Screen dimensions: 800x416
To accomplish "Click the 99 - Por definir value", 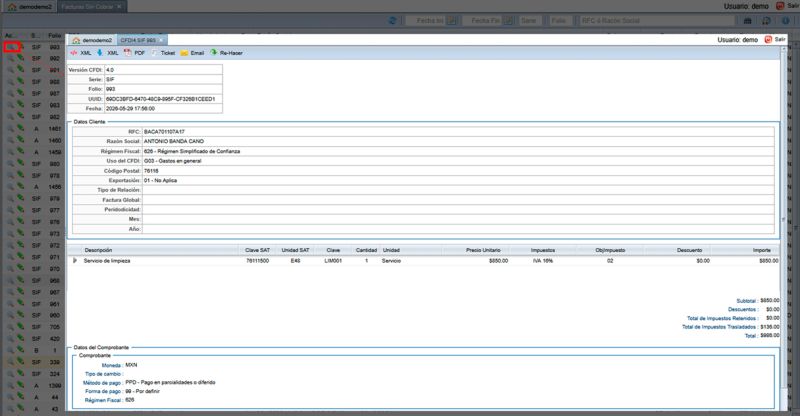I will pos(142,391).
